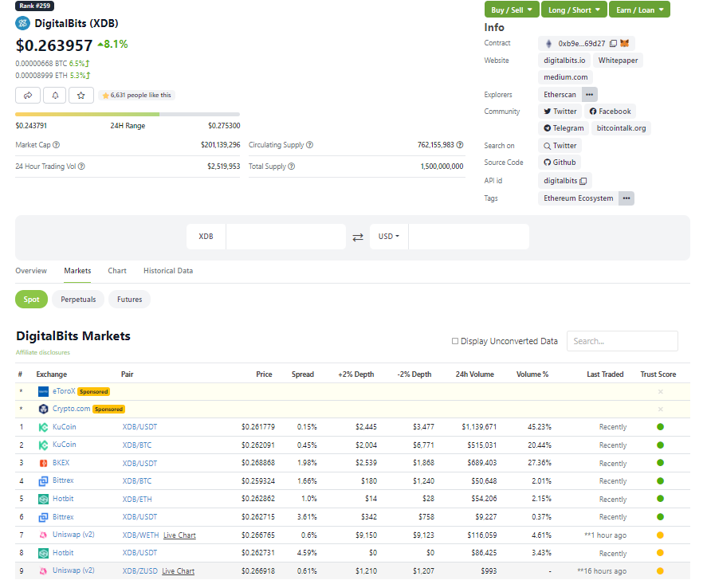Select the Spot market filter
This screenshot has height=588, width=707.
point(31,300)
